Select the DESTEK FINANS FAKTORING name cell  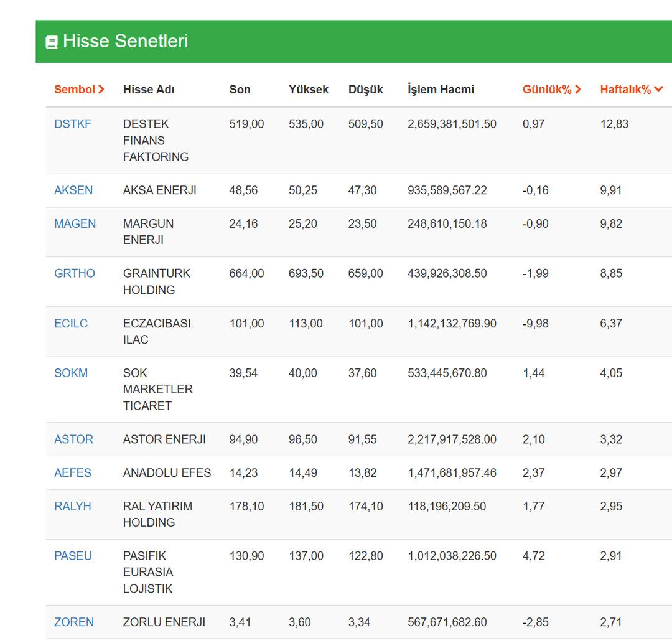(x=156, y=140)
